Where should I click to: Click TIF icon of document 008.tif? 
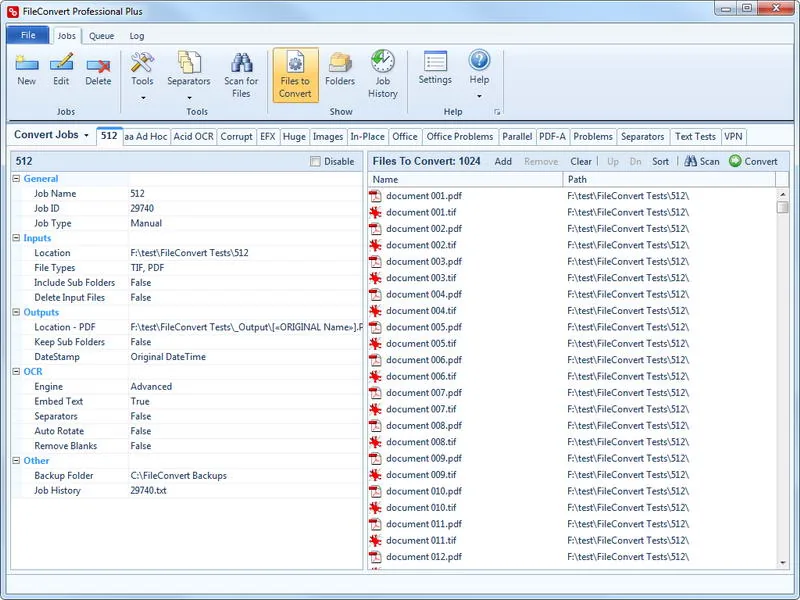(x=376, y=442)
